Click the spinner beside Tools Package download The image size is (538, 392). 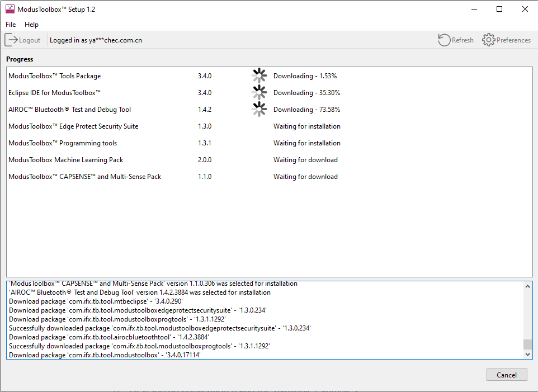[259, 75]
